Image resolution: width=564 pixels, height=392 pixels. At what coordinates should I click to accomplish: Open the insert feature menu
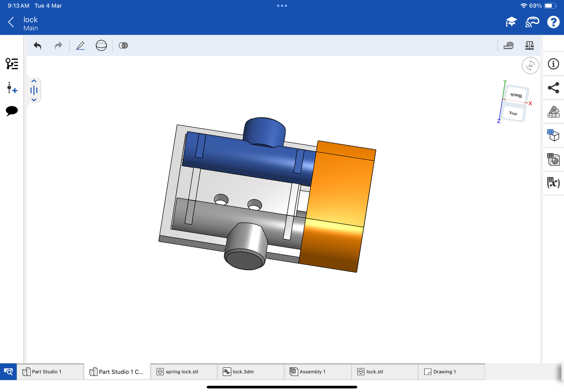click(x=12, y=87)
